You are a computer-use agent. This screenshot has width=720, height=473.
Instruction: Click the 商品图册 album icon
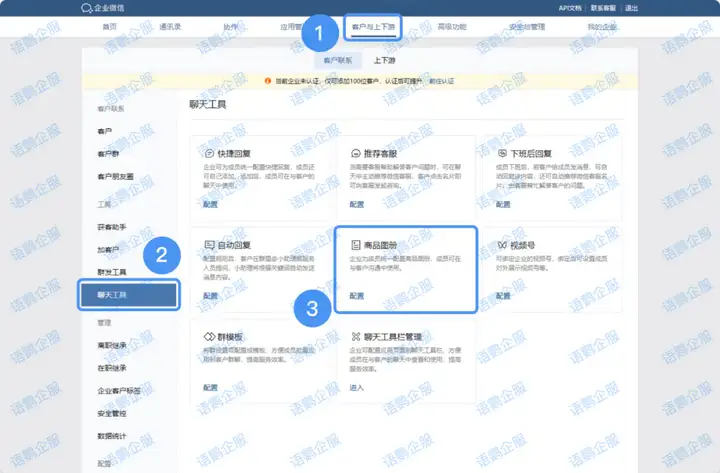click(356, 244)
